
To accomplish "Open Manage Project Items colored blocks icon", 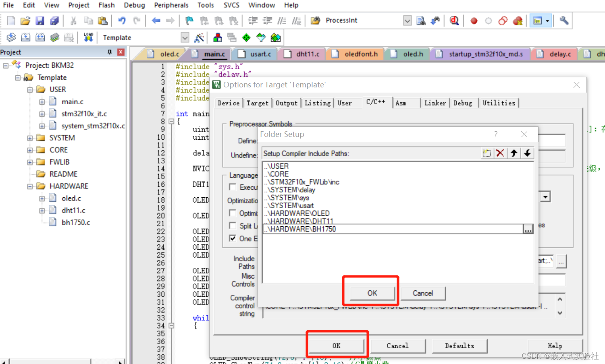I will (218, 37).
